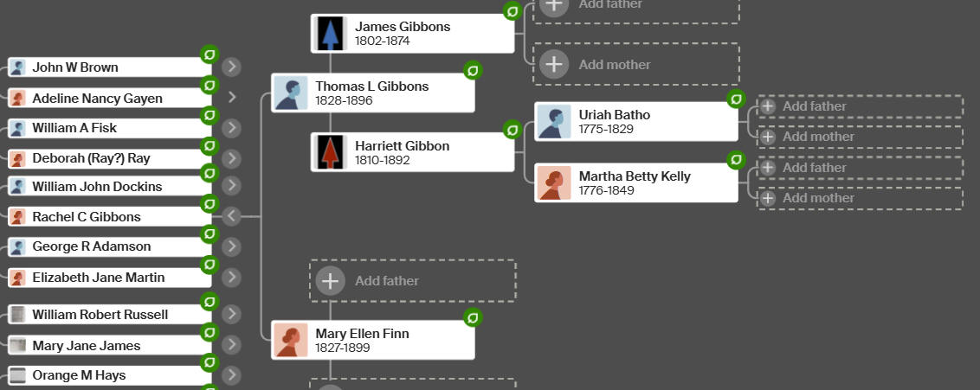The width and height of the screenshot is (980, 390).
Task: Add mother for Martha Betty Kelly
Action: 860,198
